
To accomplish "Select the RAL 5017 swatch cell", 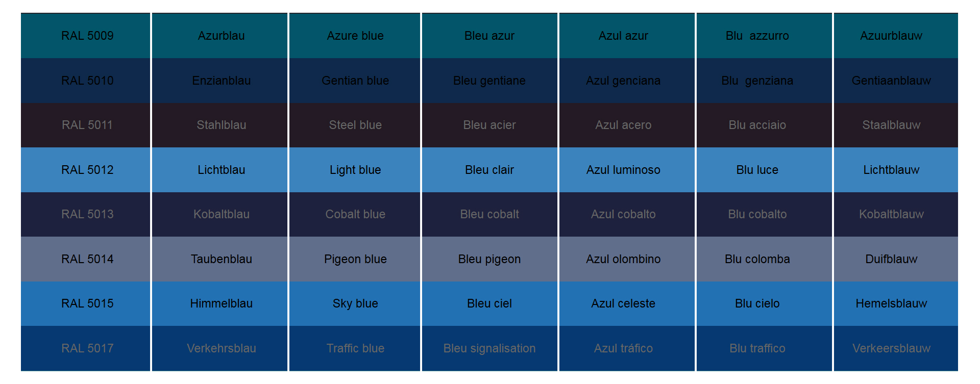I will point(87,348).
